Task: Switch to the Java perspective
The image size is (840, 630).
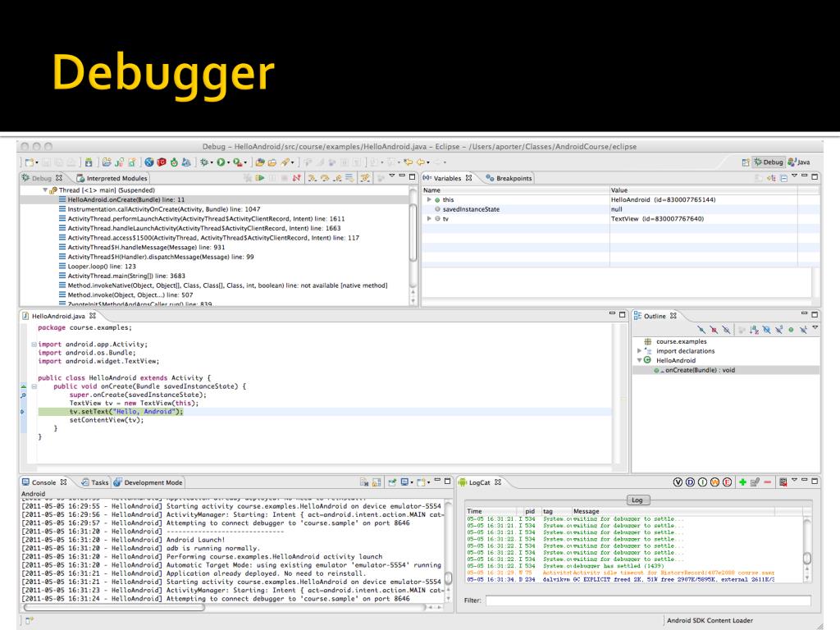Action: [799, 162]
